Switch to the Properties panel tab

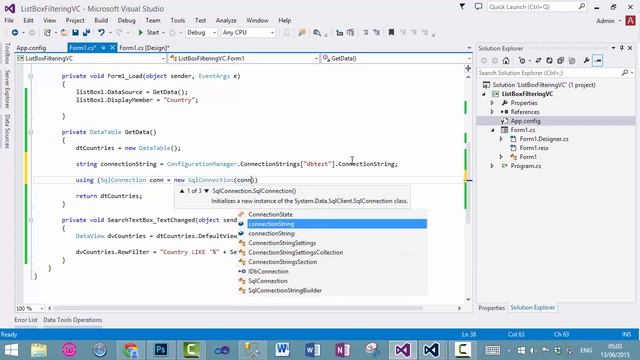click(x=491, y=308)
